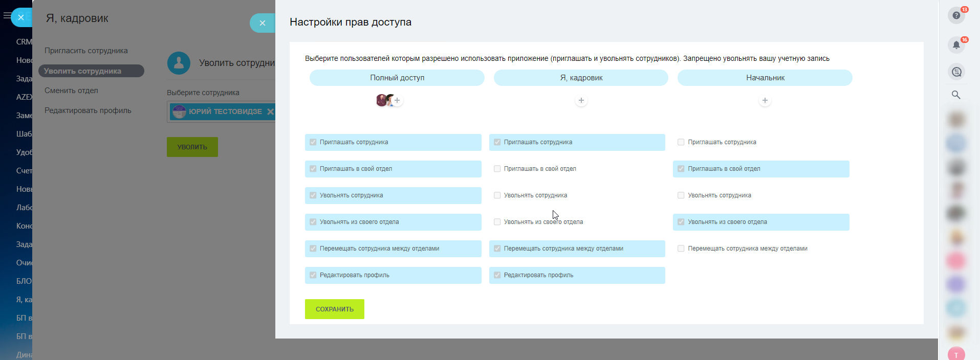The width and height of the screenshot is (980, 360).
Task: Click the Полный доступ role header
Action: pyautogui.click(x=397, y=78)
